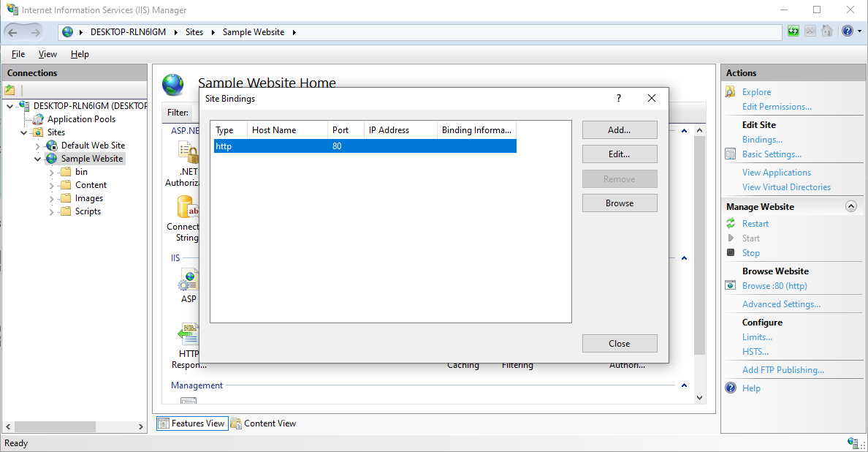Expand the Default Web Site node

[38, 146]
